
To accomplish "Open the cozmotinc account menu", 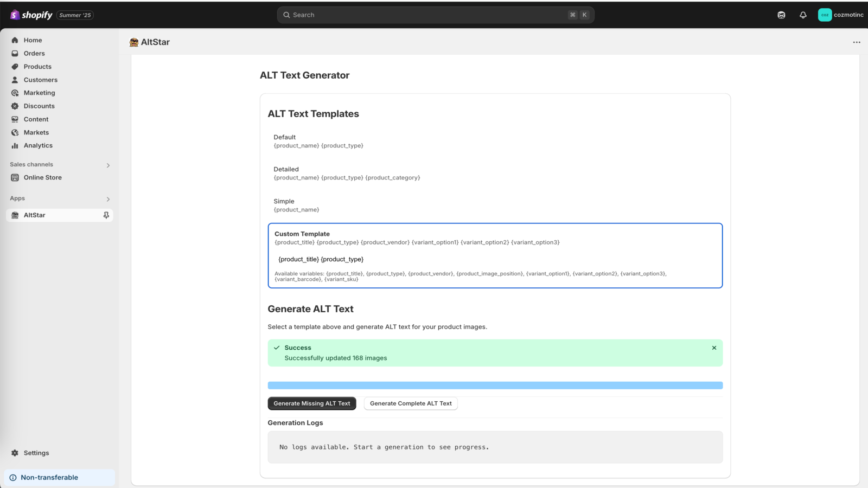I will point(840,15).
